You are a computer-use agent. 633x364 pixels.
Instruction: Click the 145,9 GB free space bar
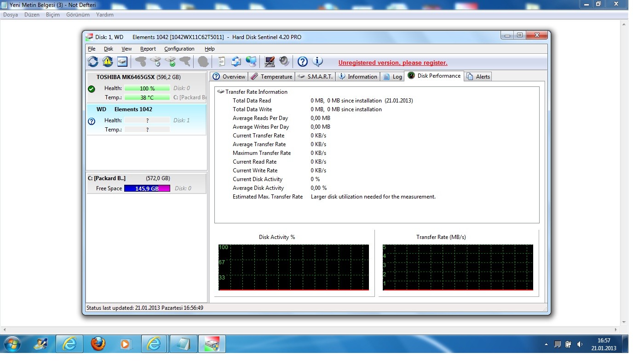click(x=147, y=188)
